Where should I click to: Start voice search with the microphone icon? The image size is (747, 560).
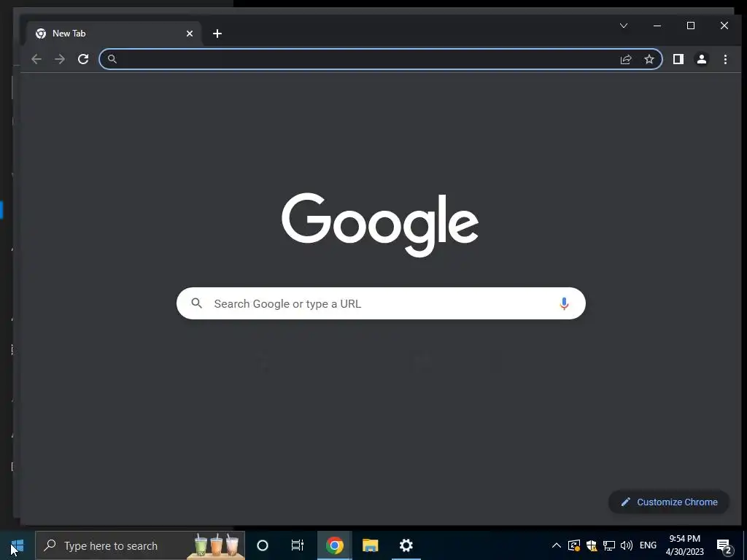564,303
